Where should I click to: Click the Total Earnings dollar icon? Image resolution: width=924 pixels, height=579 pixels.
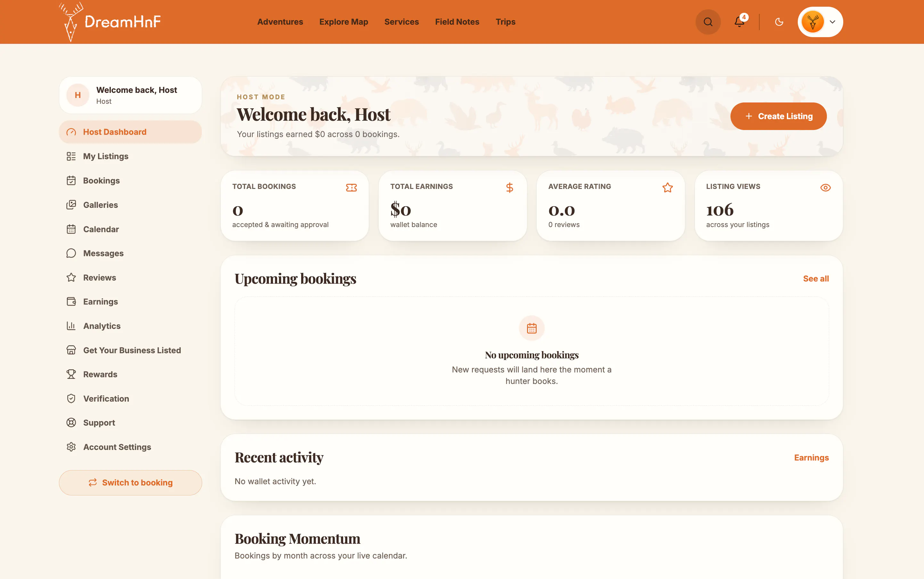click(x=509, y=188)
